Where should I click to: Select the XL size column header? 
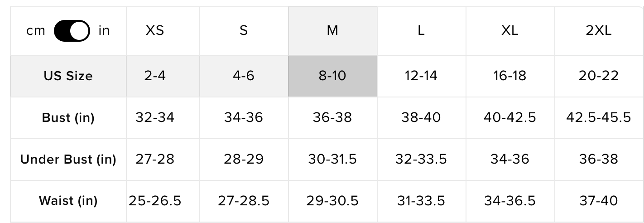pyautogui.click(x=510, y=31)
